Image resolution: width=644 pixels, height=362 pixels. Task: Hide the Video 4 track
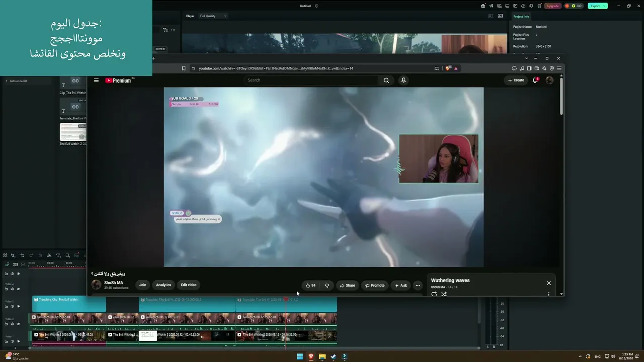pos(18,289)
